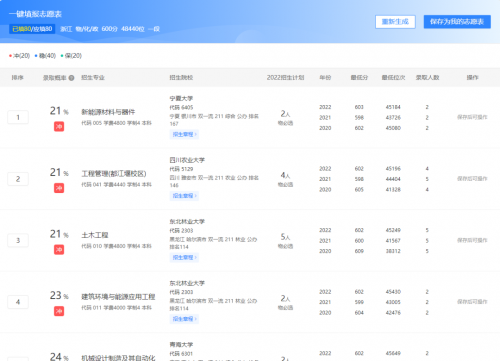Click the major name 土木工程
This screenshot has height=361, width=500.
(95, 235)
